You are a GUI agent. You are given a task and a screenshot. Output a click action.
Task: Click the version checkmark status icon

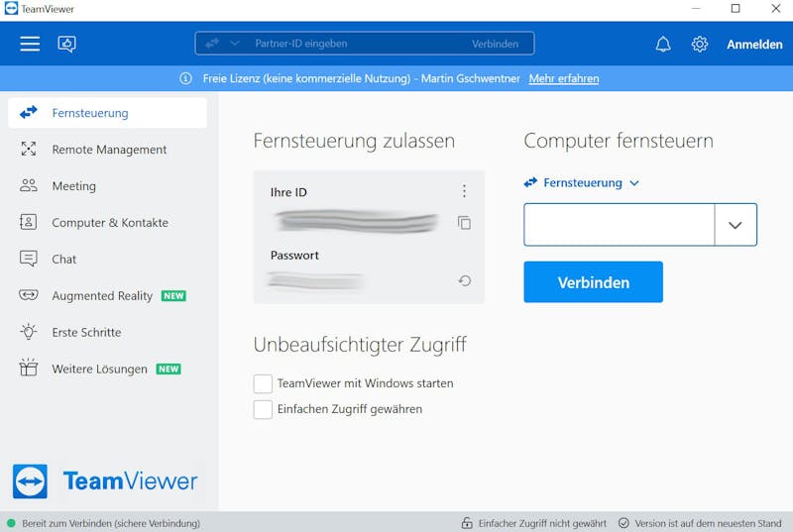[x=623, y=523]
